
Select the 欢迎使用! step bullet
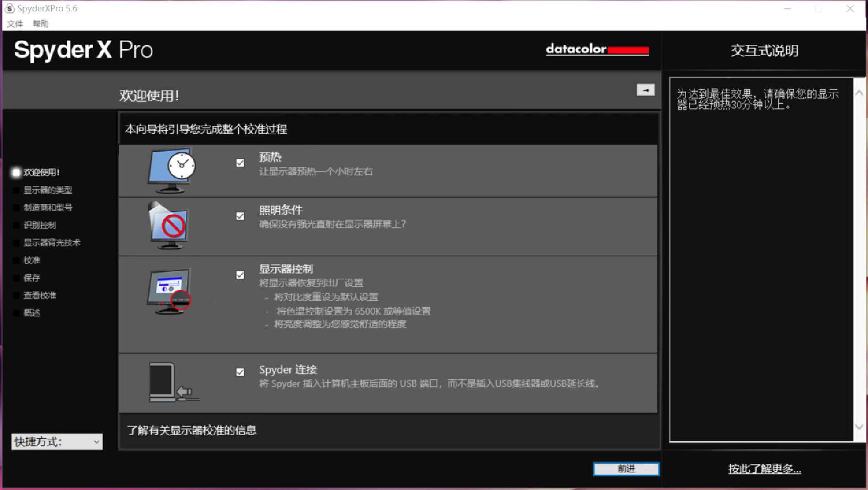click(x=16, y=172)
